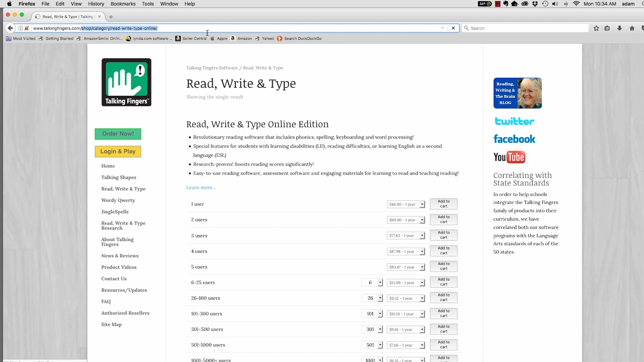
Task: Click Talking Fingers Software breadcrumb link
Action: 212,68
